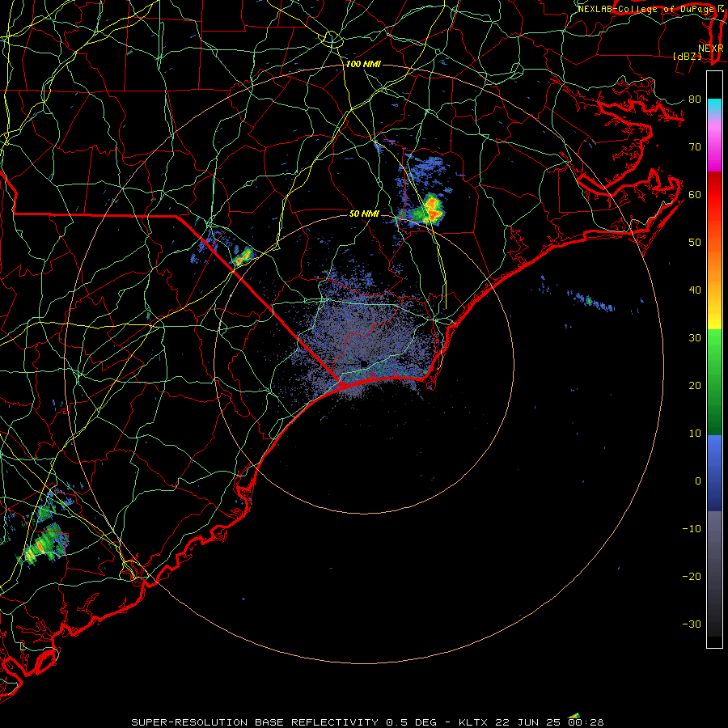
Task: Click the 10 value on dBZ scale
Action: point(695,434)
